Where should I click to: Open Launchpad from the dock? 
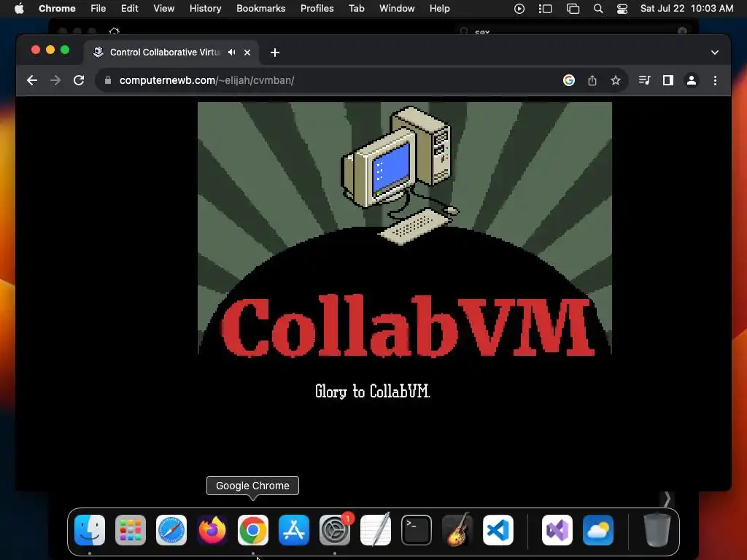pos(131,530)
